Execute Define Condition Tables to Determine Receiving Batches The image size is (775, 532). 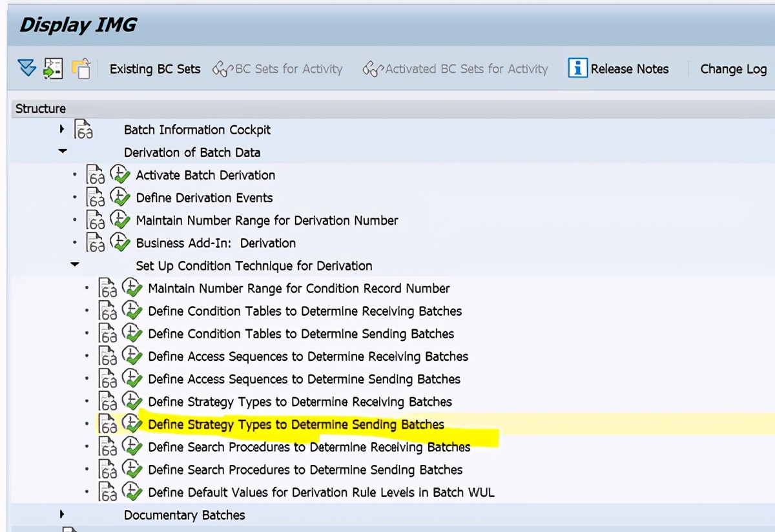click(132, 311)
